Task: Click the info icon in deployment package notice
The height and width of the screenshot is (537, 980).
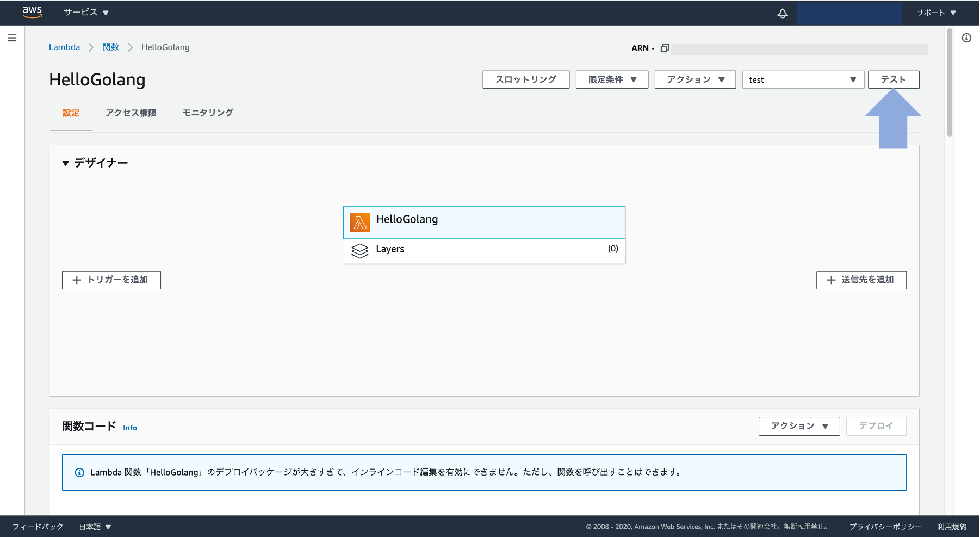Action: coord(79,472)
